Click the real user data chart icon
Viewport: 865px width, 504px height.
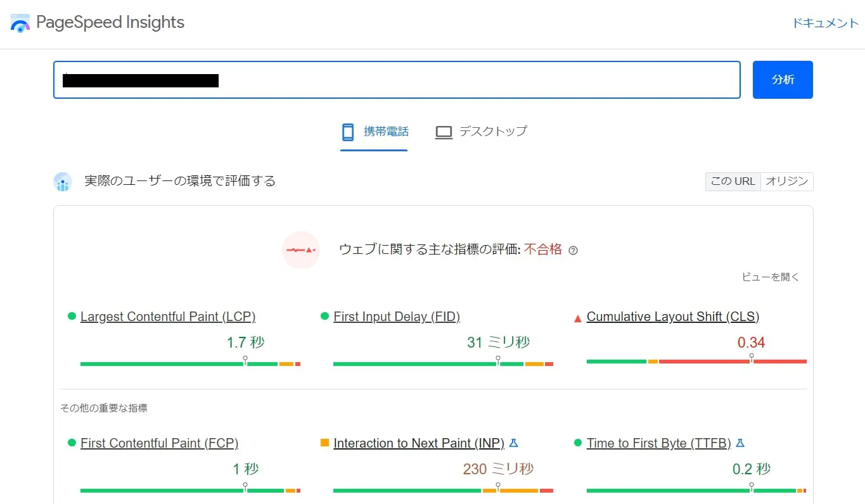tap(63, 182)
